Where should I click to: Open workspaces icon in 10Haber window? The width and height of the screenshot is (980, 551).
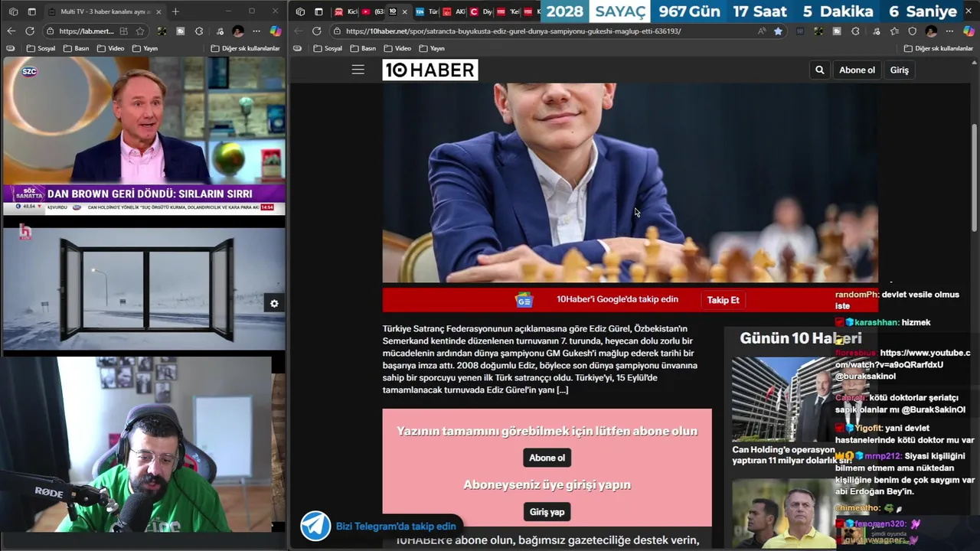300,11
